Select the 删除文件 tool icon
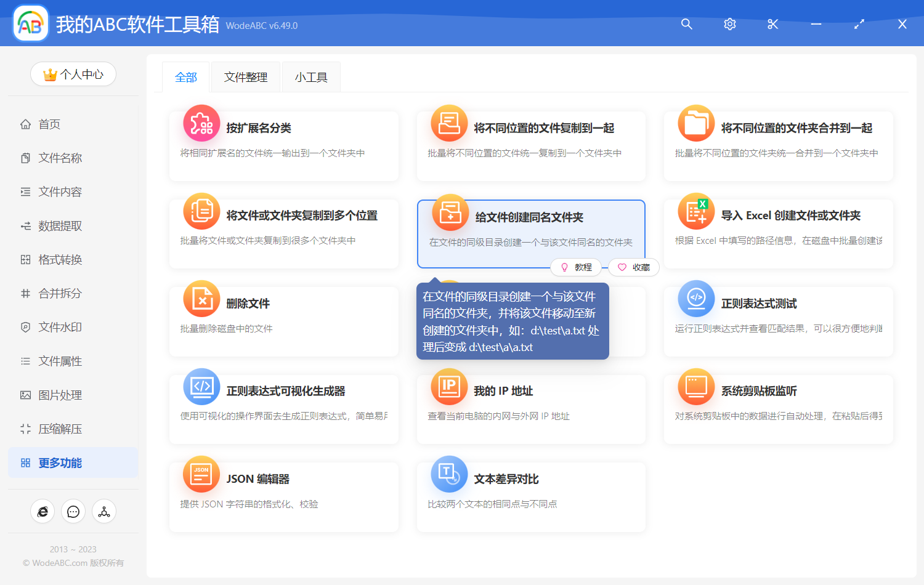The image size is (924, 585). tap(201, 299)
